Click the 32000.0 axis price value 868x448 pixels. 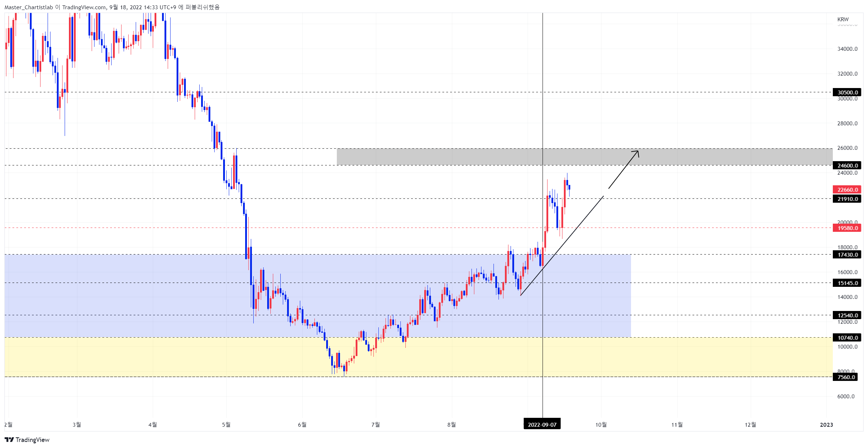847,74
